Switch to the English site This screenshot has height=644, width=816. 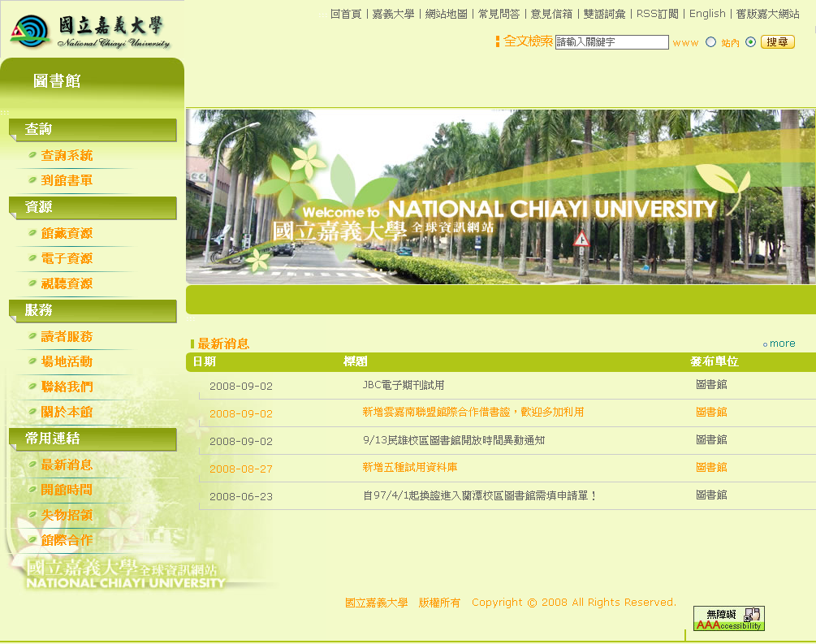[707, 14]
